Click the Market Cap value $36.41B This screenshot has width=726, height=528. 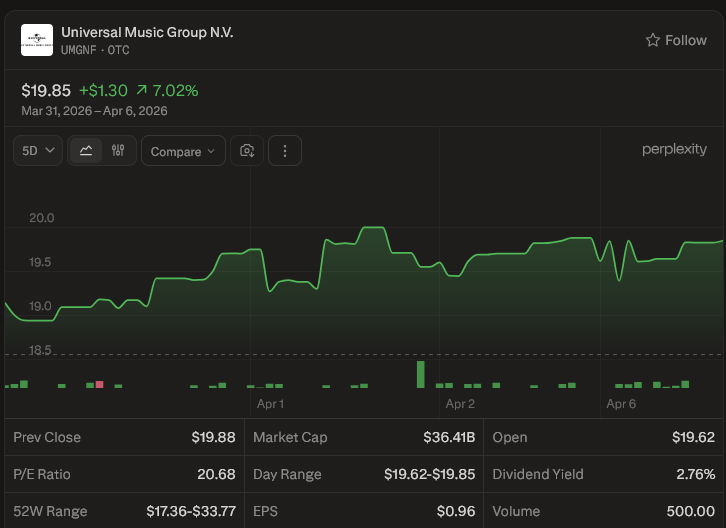[x=449, y=437]
